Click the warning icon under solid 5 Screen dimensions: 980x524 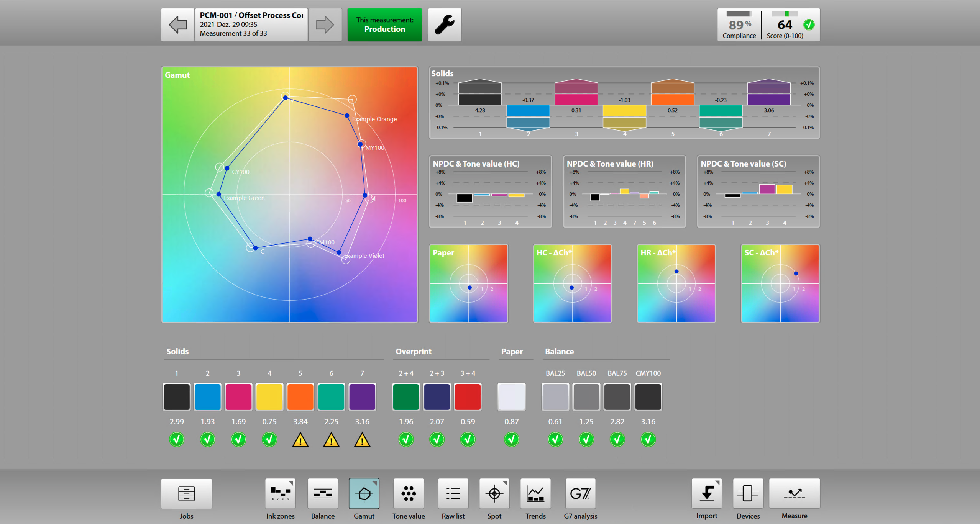pos(300,440)
